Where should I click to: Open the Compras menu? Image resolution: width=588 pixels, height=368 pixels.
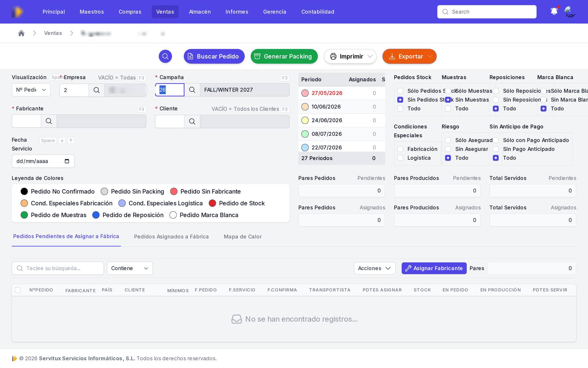(130, 12)
